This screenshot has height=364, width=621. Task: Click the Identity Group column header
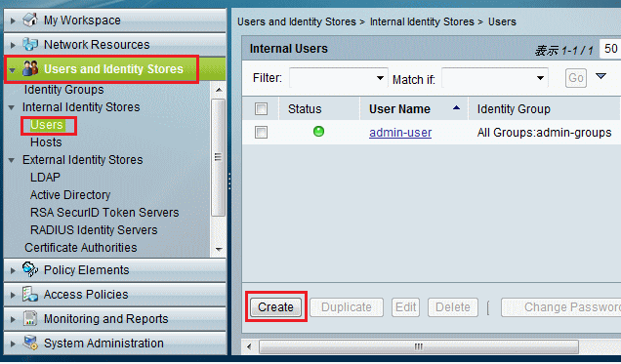545,108
